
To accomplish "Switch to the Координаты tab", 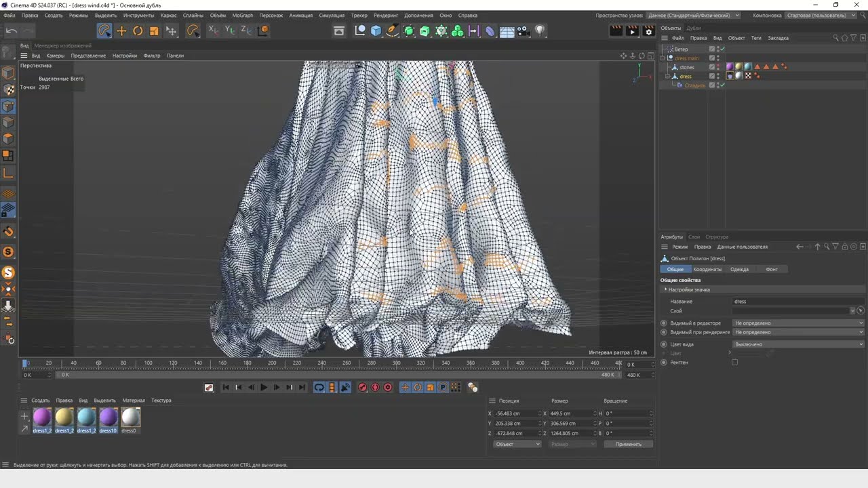I will pyautogui.click(x=707, y=270).
